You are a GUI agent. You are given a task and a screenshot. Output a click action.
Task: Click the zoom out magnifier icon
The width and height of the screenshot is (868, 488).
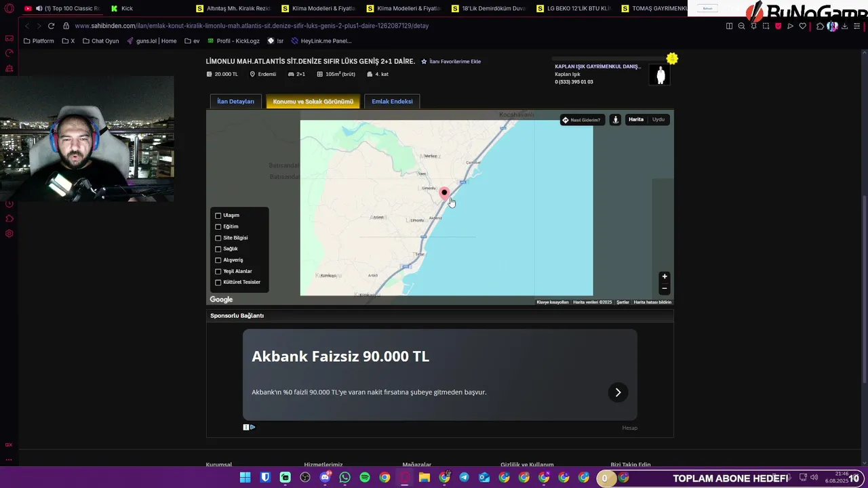[741, 26]
